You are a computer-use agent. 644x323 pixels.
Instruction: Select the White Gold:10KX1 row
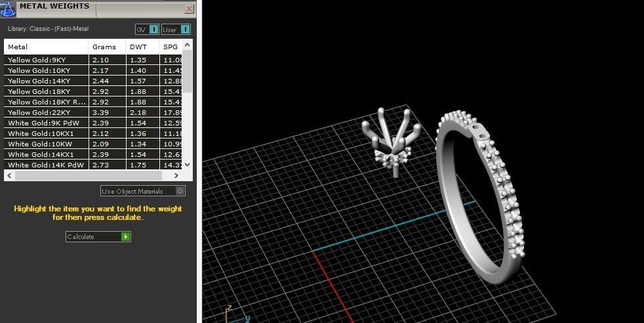93,133
